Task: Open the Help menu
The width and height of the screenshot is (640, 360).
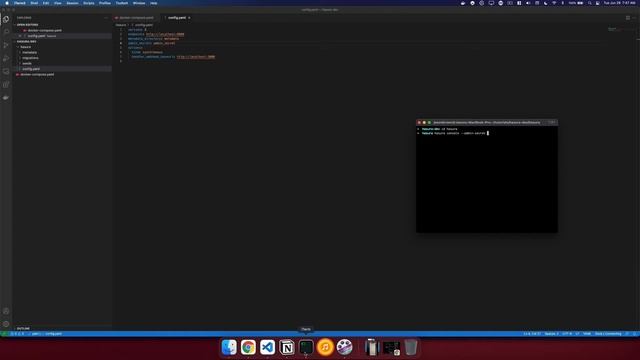Action: pos(153,3)
